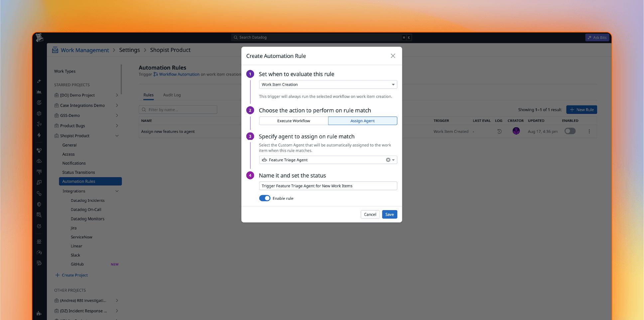This screenshot has width=644, height=320.
Task: Click the Cancel button in the dialog
Action: pyautogui.click(x=370, y=214)
